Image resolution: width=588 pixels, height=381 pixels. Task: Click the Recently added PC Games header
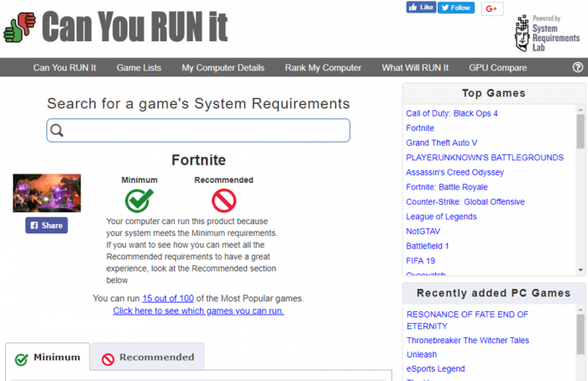(x=494, y=293)
